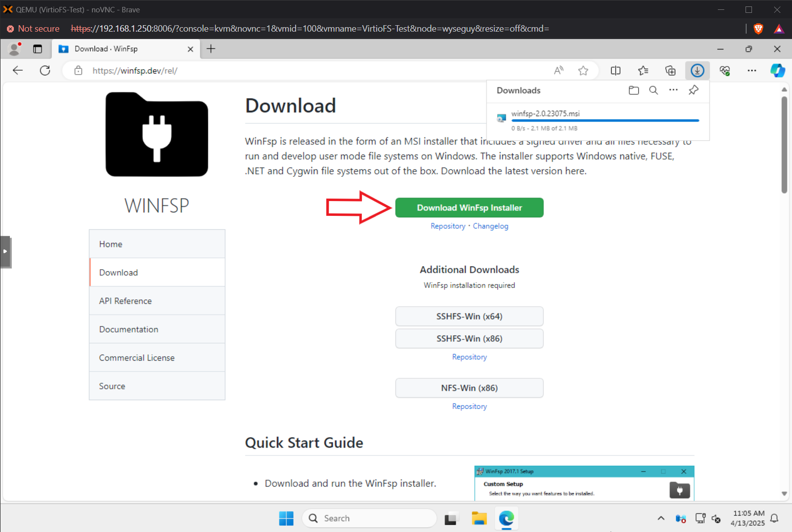The height and width of the screenshot is (532, 792).
Task: Click the Download WinFsp Installer button
Action: pyautogui.click(x=469, y=207)
